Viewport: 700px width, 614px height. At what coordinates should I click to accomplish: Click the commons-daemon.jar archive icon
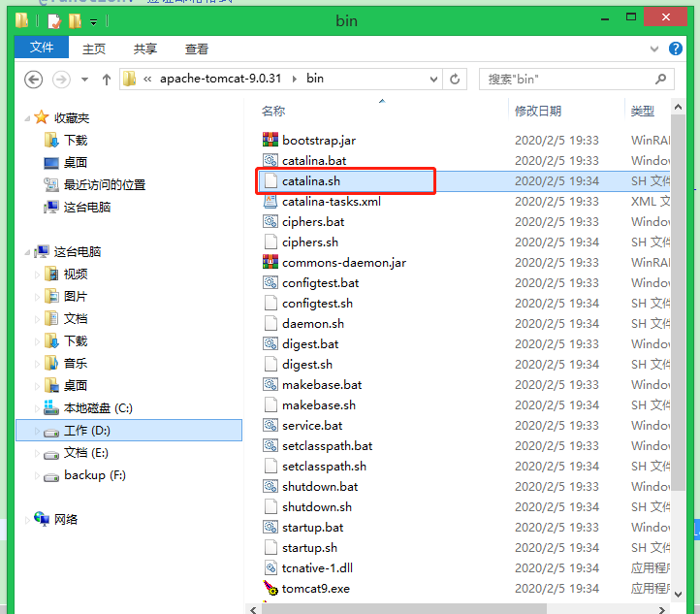pos(270,262)
